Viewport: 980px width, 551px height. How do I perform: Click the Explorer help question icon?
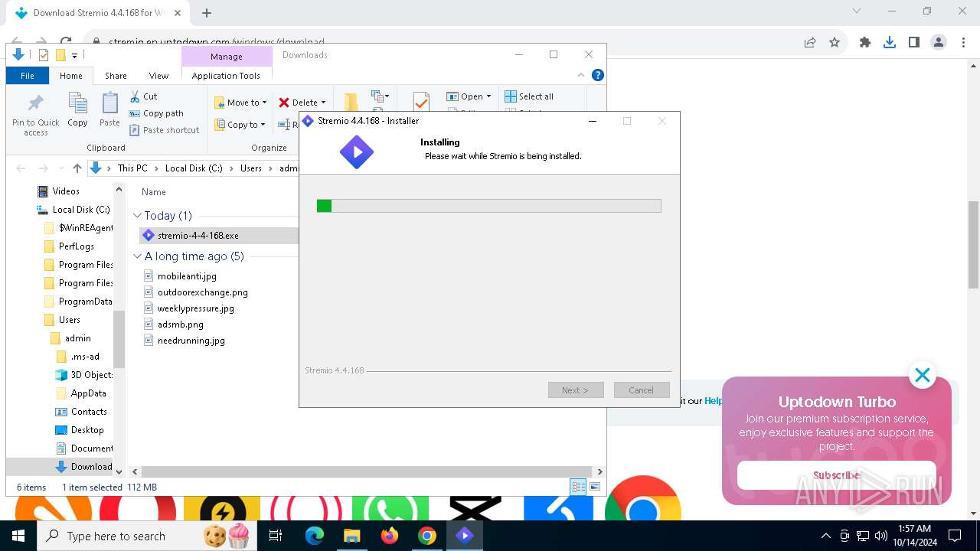[x=598, y=75]
